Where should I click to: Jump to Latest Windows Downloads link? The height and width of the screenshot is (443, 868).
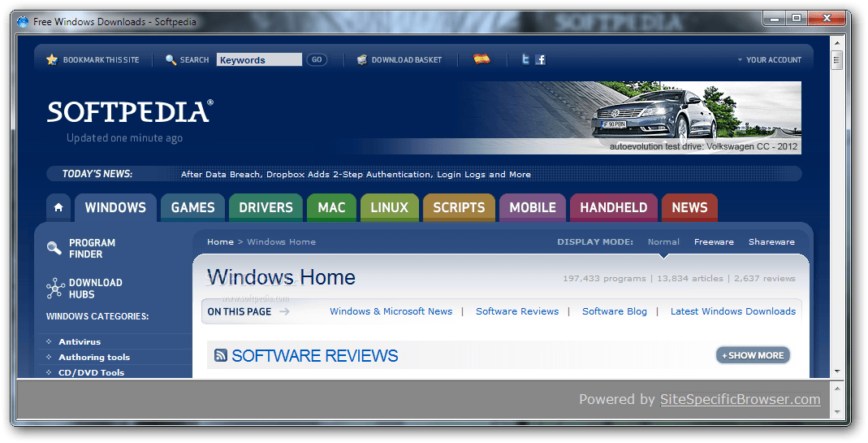733,311
